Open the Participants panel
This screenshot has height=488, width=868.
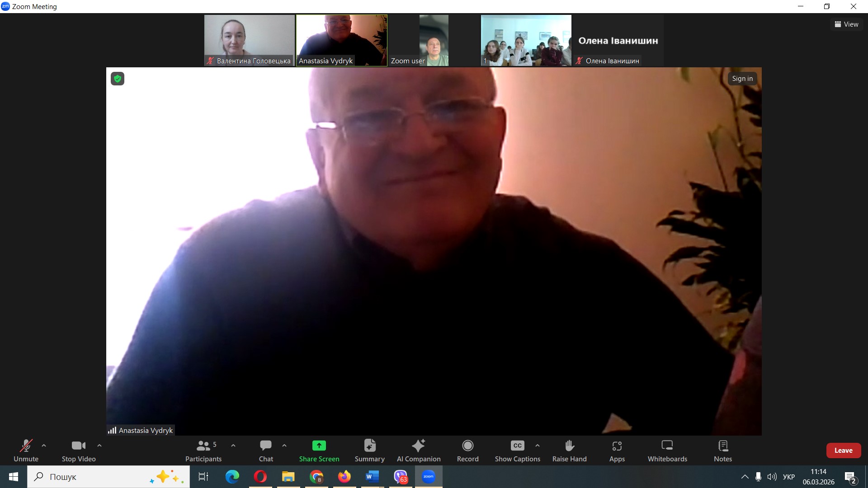[203, 450]
